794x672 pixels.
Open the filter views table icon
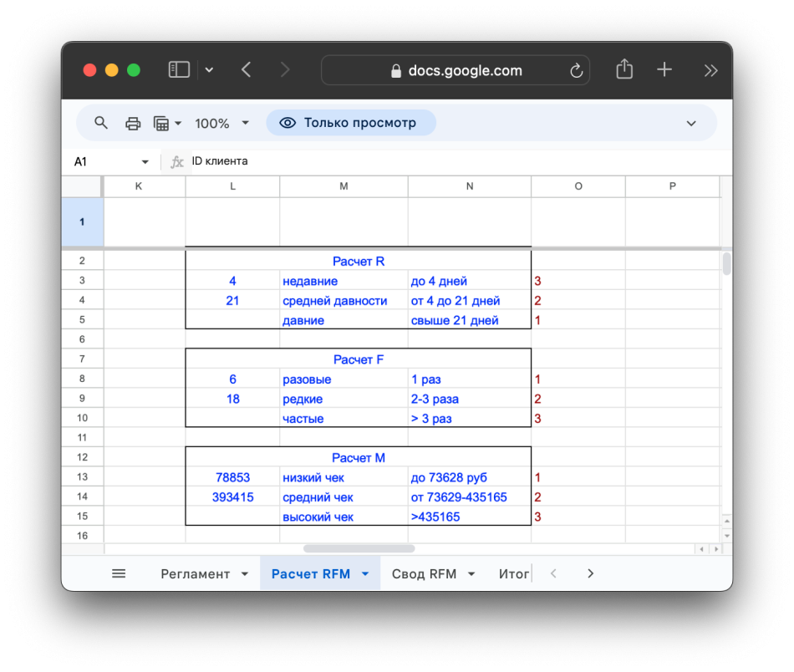(162, 123)
